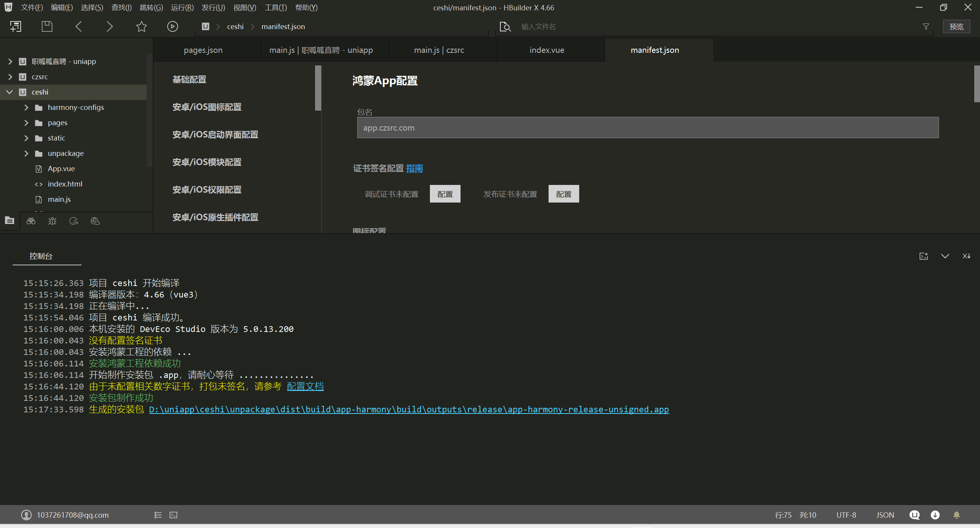The width and height of the screenshot is (980, 528).
Task: Open the terminal status bar icon
Action: click(x=173, y=515)
